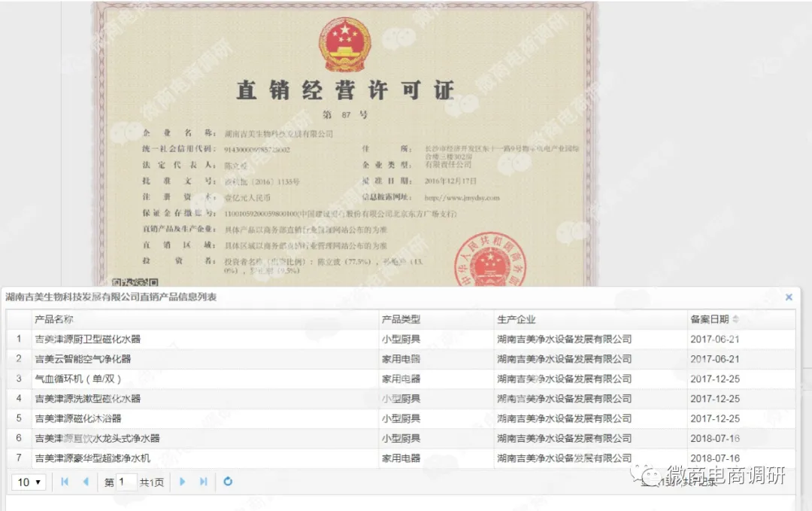Select the 气血循环机（单/双）product row

[x=78, y=379]
